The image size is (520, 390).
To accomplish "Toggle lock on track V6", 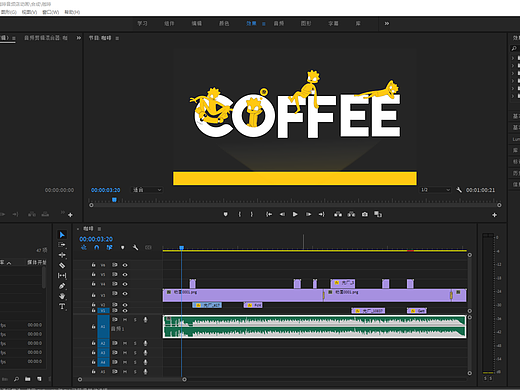I will (x=93, y=265).
